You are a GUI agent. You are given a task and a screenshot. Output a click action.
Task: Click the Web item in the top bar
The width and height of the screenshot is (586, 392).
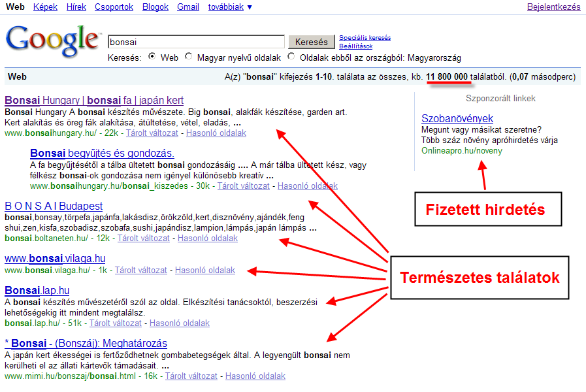click(15, 7)
